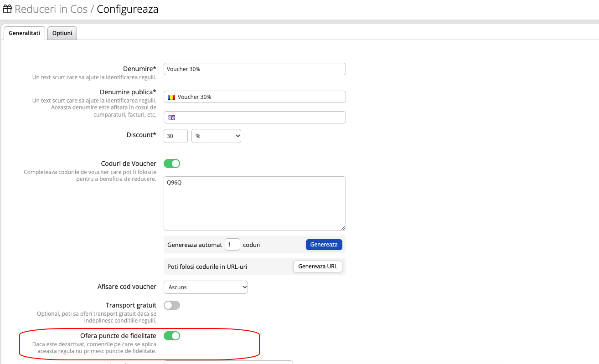The image size is (599, 364).
Task: Click the Genereaza URL button
Action: tap(317, 266)
